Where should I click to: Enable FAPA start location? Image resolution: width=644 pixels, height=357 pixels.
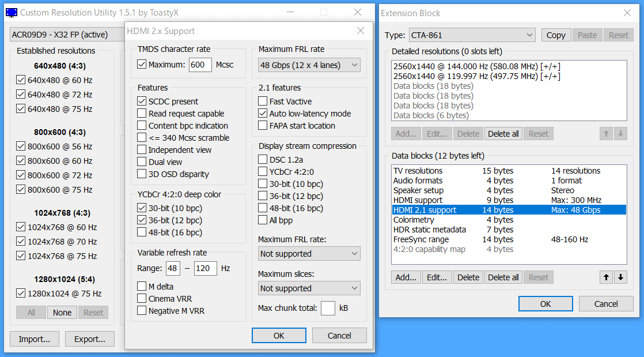click(263, 126)
